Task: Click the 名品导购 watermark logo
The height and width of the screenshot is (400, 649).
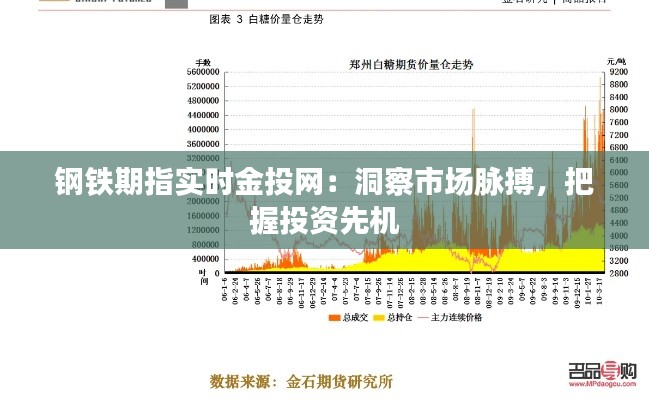Action: point(602,371)
